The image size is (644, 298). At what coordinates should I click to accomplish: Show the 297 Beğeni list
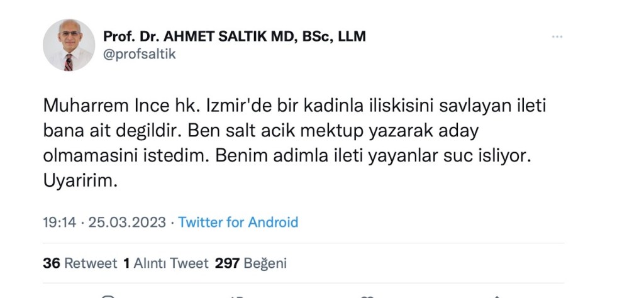[x=250, y=263]
